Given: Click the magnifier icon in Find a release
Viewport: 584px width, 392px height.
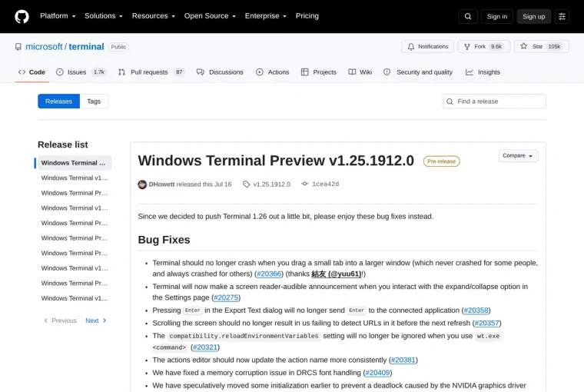Looking at the screenshot, I should (x=450, y=101).
